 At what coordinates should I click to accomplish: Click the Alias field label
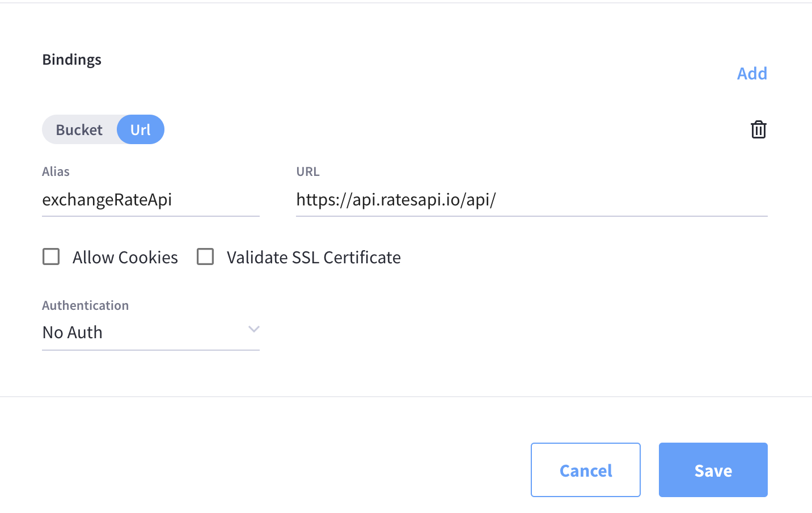(56, 171)
